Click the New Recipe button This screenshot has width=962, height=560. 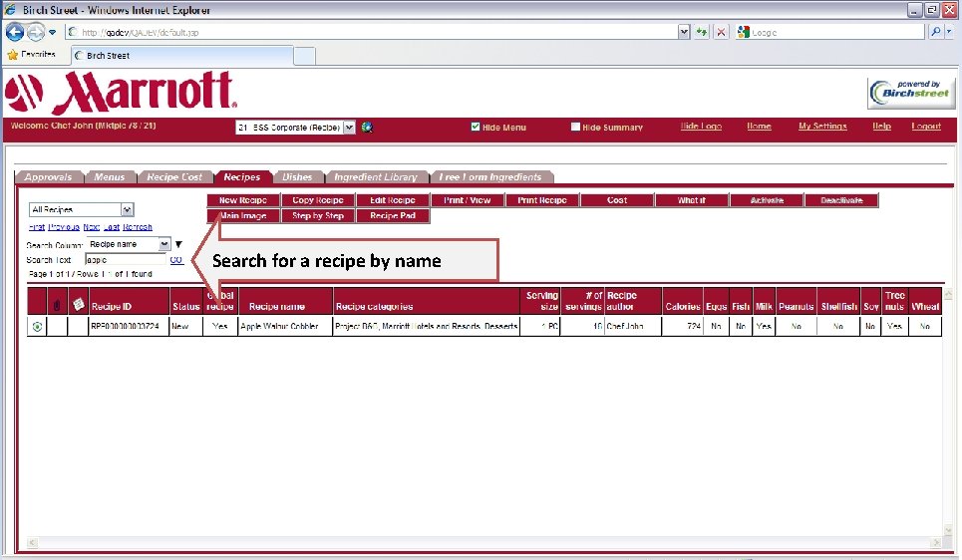pos(243,200)
